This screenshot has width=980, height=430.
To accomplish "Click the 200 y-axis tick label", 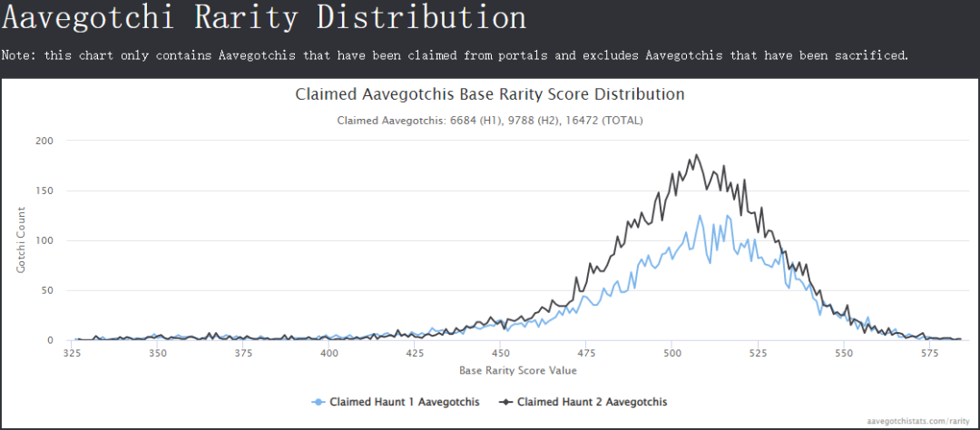I will [45, 141].
